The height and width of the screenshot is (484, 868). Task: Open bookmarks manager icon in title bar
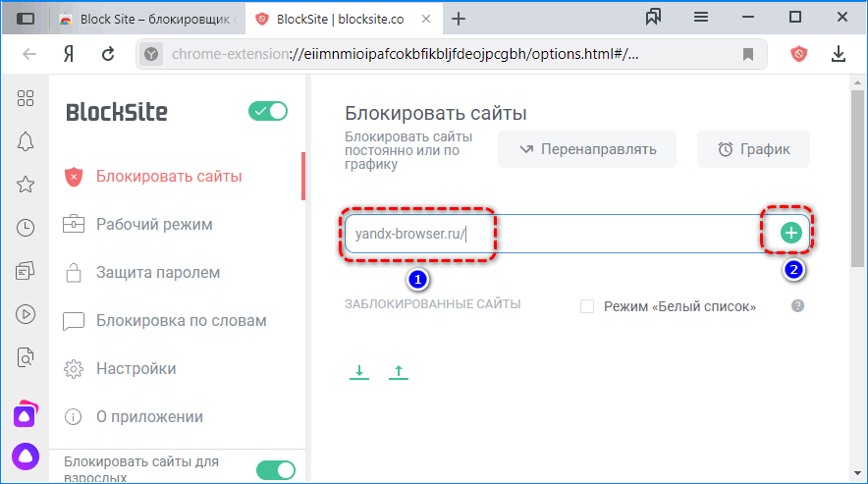[653, 17]
